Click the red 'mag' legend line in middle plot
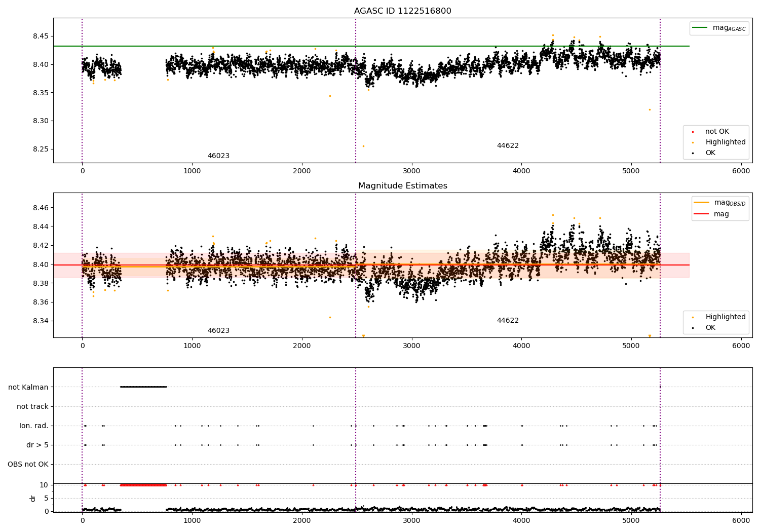The height and width of the screenshot is (532, 760). tap(702, 214)
